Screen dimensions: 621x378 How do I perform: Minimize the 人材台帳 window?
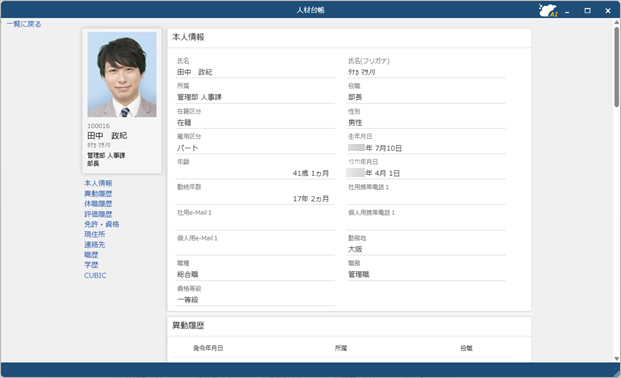pos(567,11)
